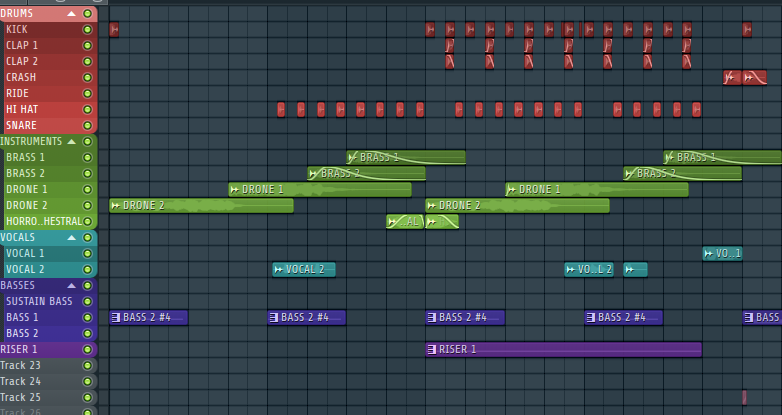Image resolution: width=782 pixels, height=415 pixels.
Task: Collapse the BASSES group arrow
Action: [71, 286]
